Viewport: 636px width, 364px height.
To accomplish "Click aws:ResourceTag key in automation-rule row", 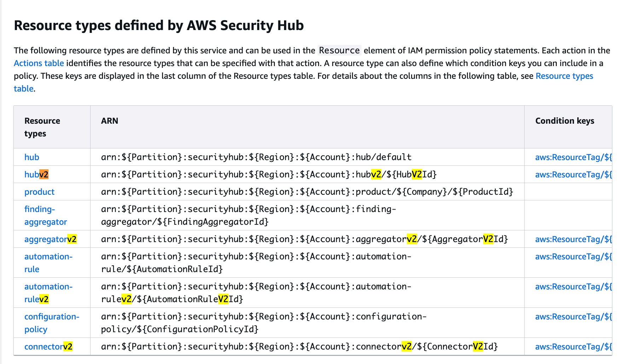I will 573,257.
